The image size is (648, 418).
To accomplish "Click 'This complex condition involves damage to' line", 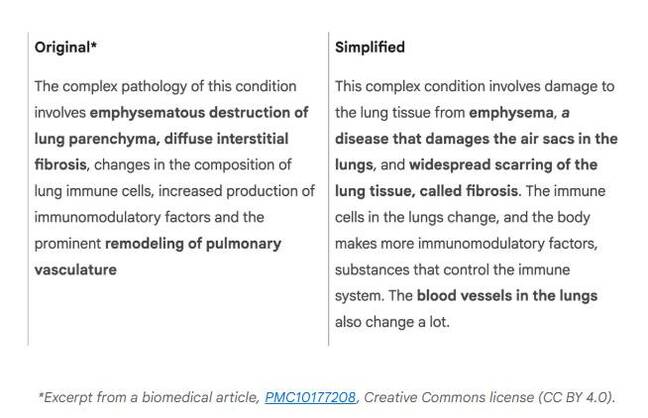I will pyautogui.click(x=474, y=86).
